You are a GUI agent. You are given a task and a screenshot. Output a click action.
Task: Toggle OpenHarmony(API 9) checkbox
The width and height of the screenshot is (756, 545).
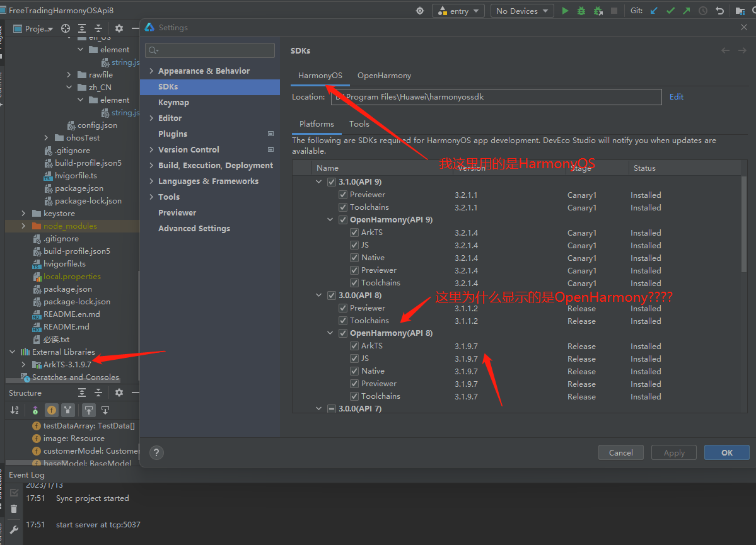point(343,220)
